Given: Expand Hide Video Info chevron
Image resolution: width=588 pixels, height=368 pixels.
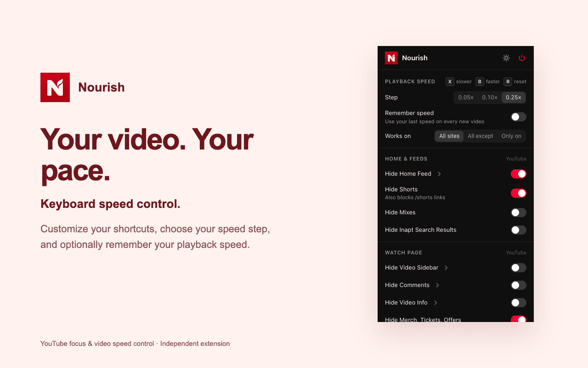Looking at the screenshot, I should (435, 303).
